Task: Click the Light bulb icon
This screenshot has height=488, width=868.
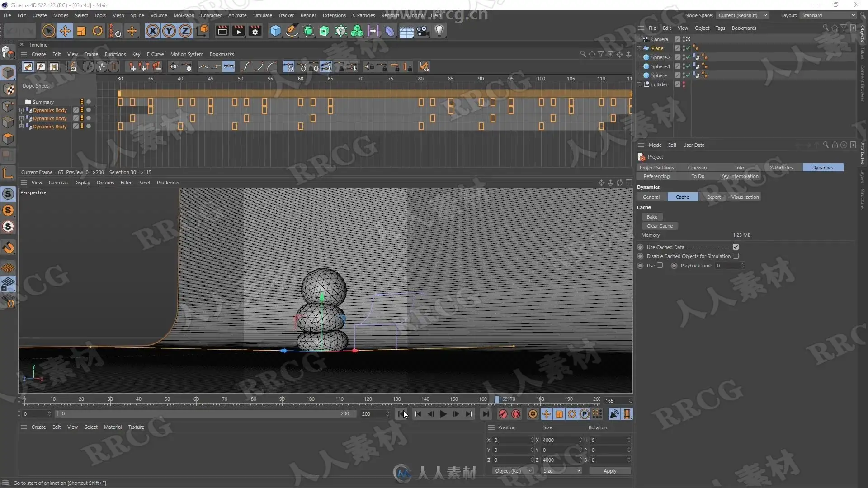Action: [439, 31]
